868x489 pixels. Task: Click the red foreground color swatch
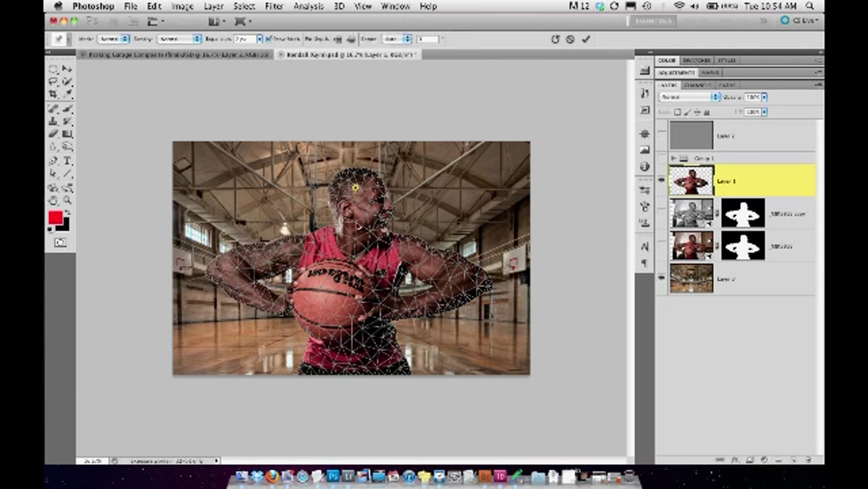click(x=55, y=218)
